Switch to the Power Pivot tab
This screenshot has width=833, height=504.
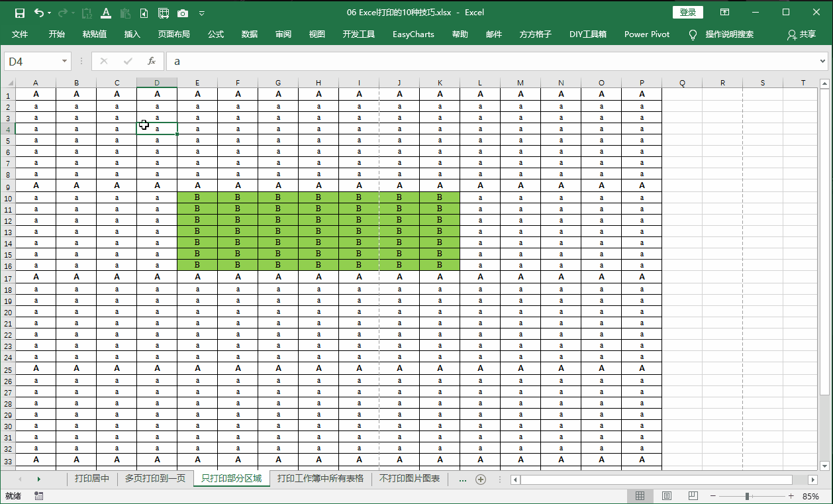coord(647,34)
